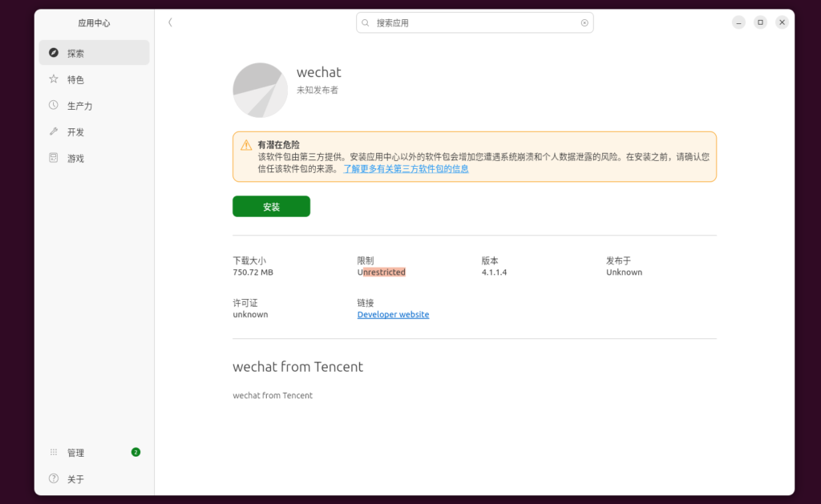Open the 特色 (Featured) category

(95, 79)
